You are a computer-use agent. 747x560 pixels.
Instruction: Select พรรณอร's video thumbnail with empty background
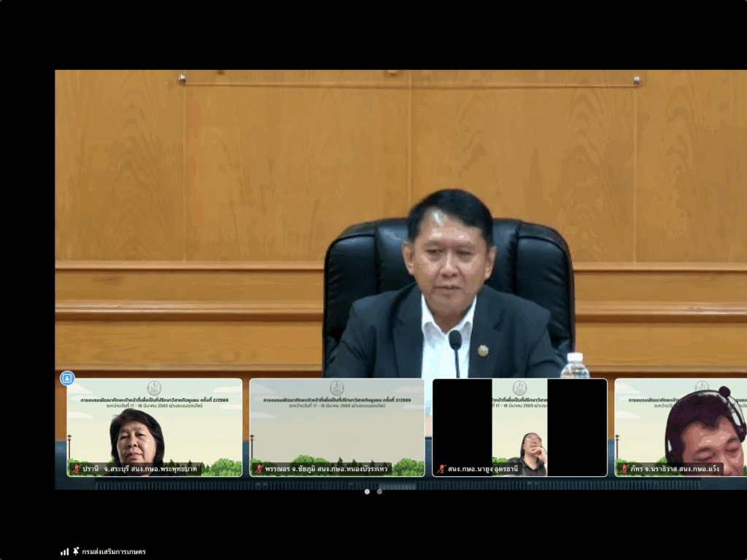336,427
